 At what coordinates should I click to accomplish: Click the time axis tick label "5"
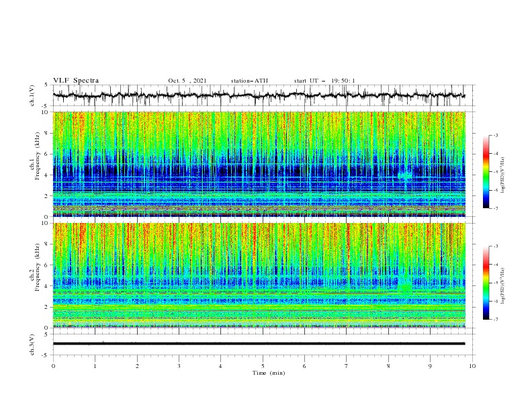click(x=263, y=366)
